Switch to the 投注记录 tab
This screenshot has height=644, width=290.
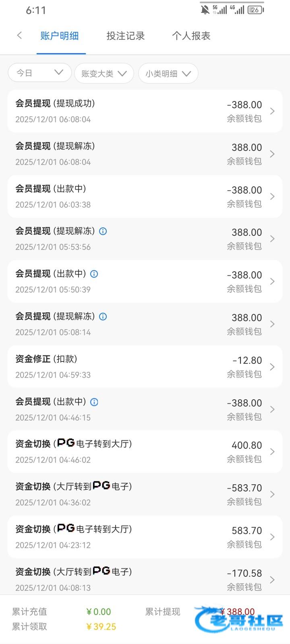125,36
